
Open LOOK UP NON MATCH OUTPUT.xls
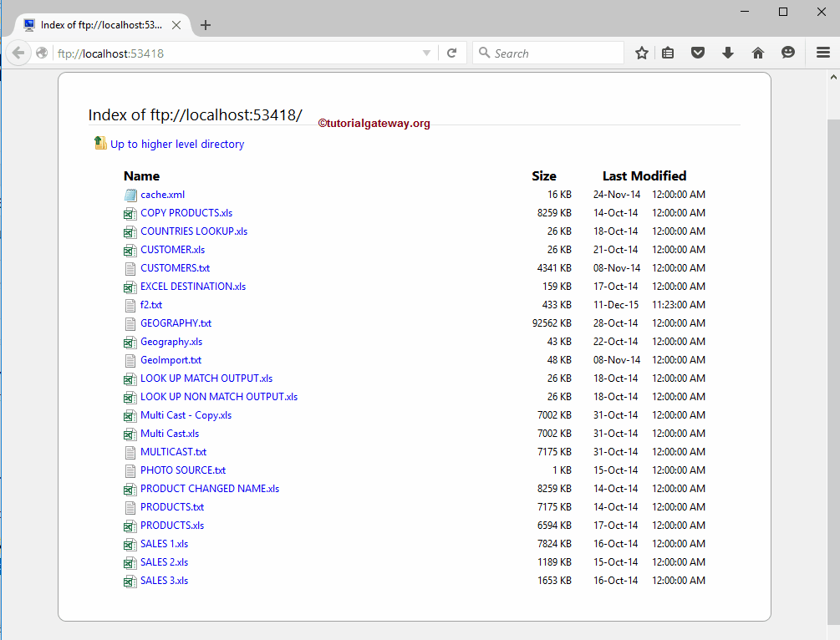(219, 397)
